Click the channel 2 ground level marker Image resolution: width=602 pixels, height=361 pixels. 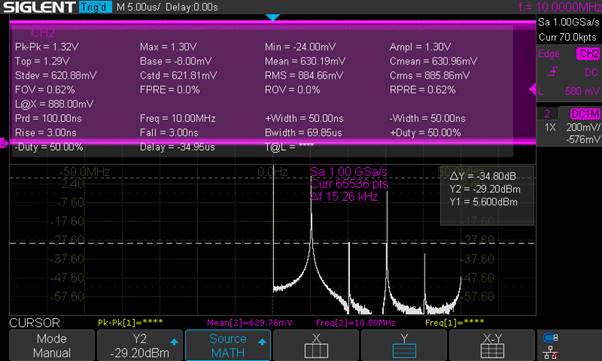(x=3, y=143)
